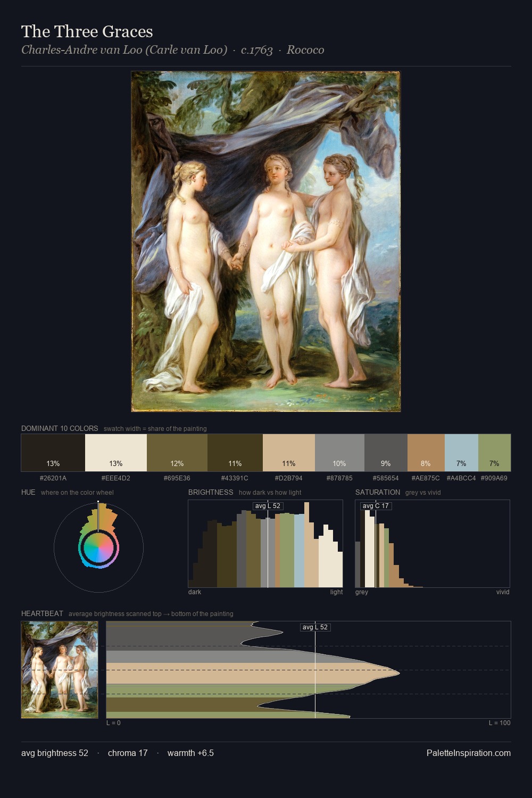Click hex code label #878785
Image resolution: width=532 pixels, height=798 pixels.
click(x=339, y=478)
